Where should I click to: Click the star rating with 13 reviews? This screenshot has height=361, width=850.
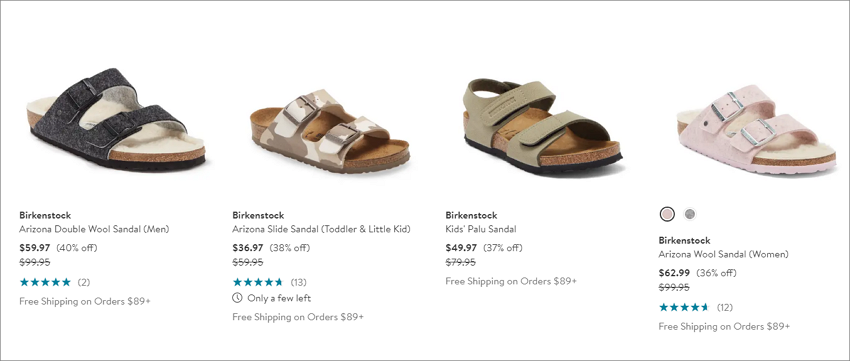(269, 282)
